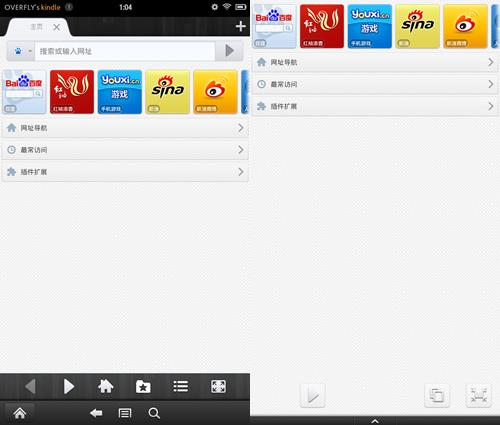Tap Kindle system home button
Image resolution: width=500 pixels, height=425 pixels.
coord(20,413)
